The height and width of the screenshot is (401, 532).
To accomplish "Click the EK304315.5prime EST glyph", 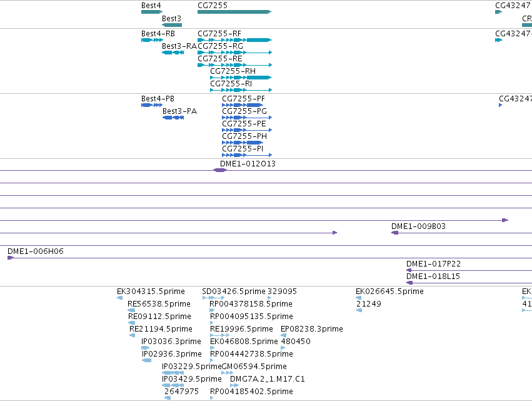I will tap(120, 298).
